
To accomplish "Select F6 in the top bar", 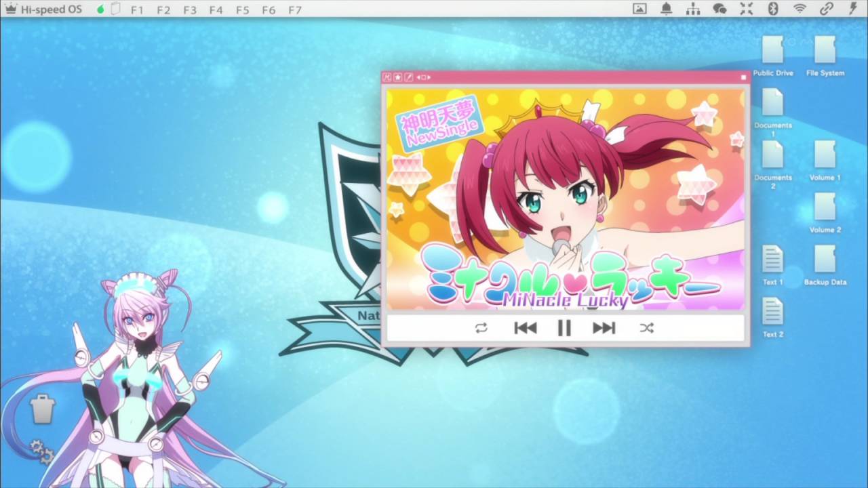I will click(x=269, y=10).
